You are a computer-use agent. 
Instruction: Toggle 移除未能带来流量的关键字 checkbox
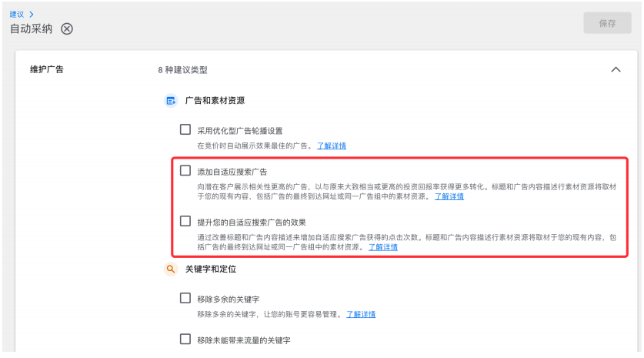[x=185, y=339]
